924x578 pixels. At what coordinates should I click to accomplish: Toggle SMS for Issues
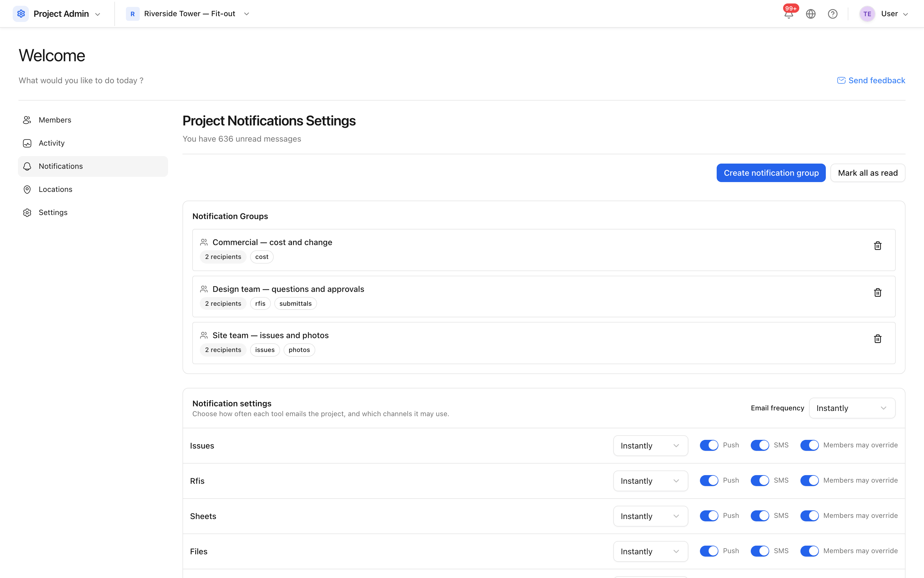tap(760, 445)
